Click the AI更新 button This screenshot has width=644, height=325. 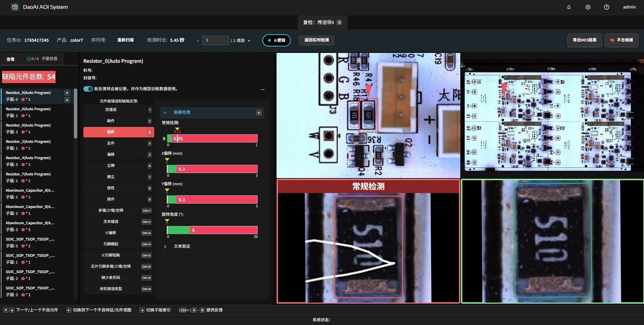tap(276, 40)
